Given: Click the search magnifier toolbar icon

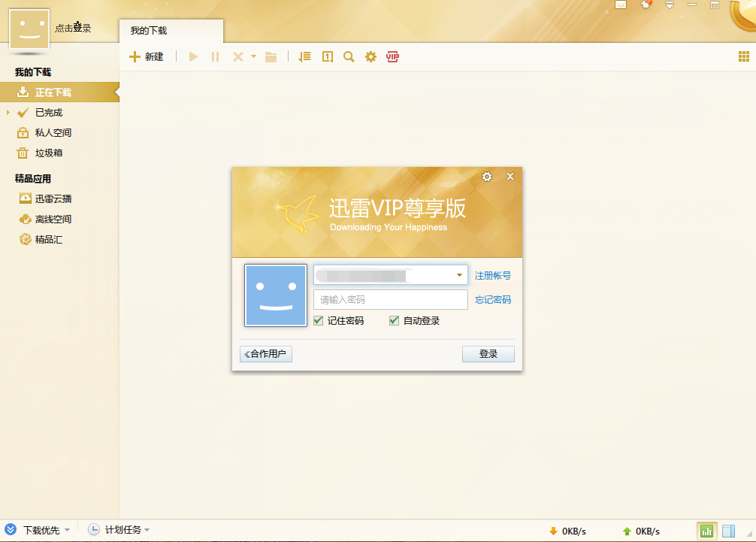Looking at the screenshot, I should [349, 56].
